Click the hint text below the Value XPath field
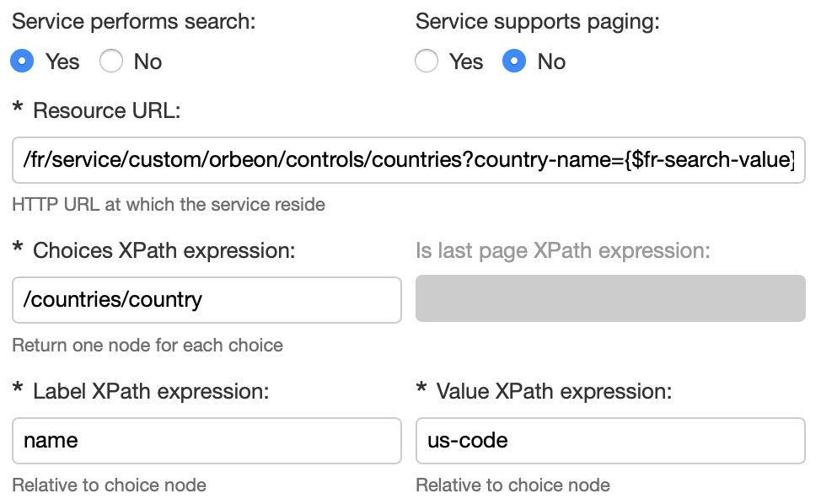Viewport: 821px width, 504px height. 512,485
